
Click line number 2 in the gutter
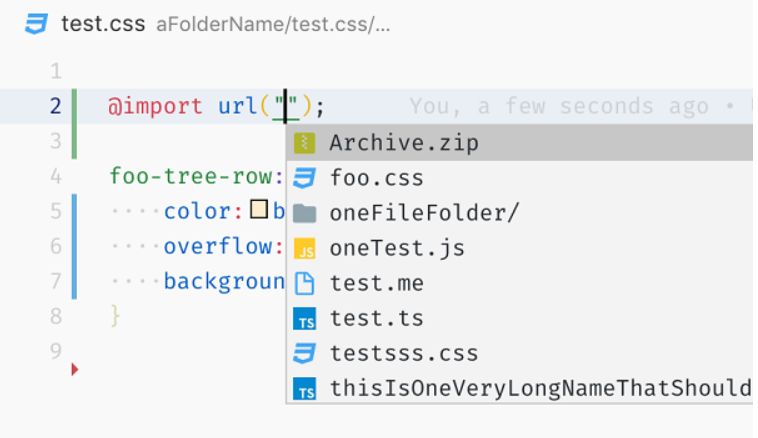[x=54, y=107]
